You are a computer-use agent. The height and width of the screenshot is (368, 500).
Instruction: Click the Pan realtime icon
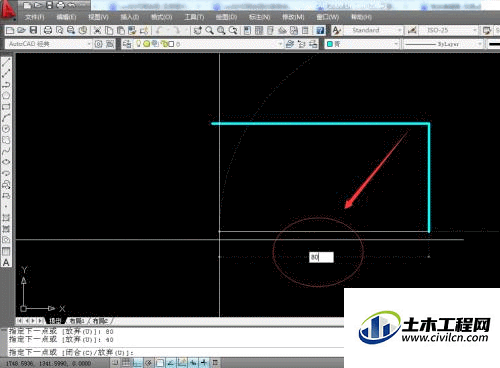coord(198,31)
